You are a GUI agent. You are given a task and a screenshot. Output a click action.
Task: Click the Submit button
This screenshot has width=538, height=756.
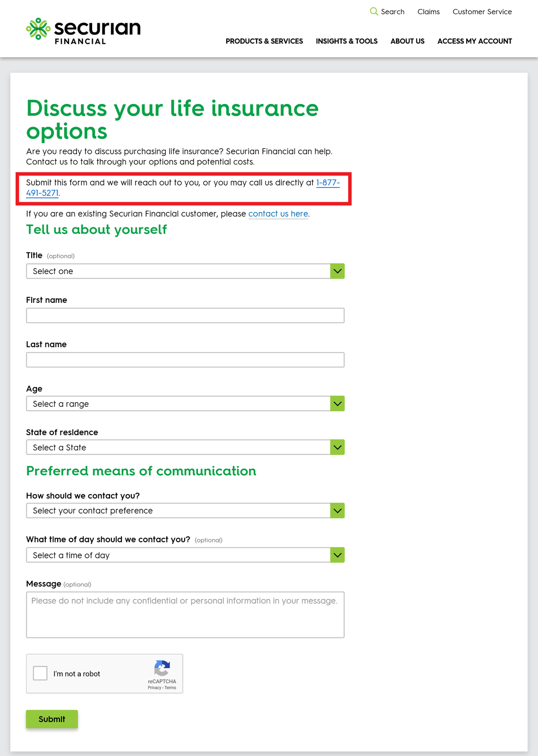pyautogui.click(x=52, y=719)
